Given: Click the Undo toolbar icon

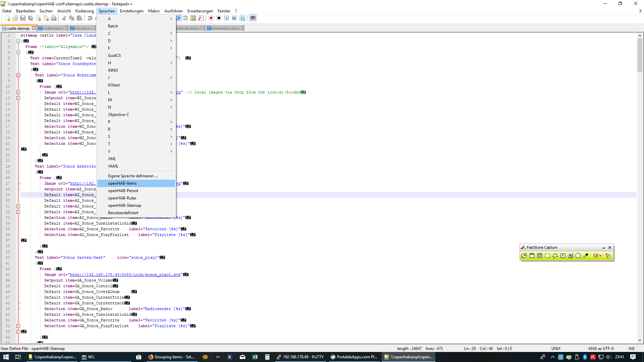Looking at the screenshot, I should 90,18.
